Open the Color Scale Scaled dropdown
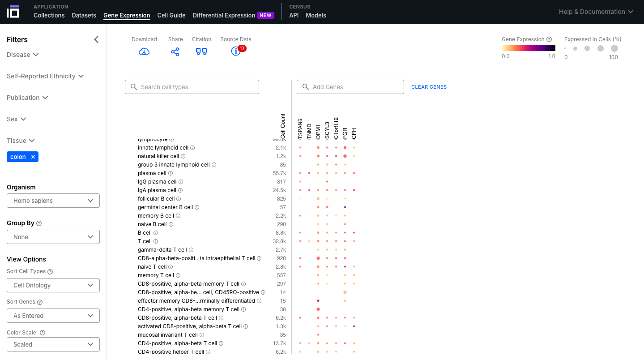Image resolution: width=644 pixels, height=360 pixels. (x=53, y=344)
